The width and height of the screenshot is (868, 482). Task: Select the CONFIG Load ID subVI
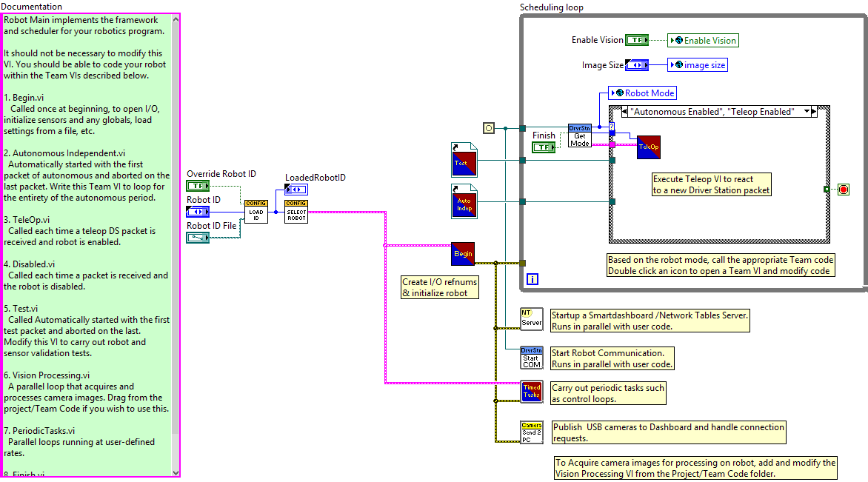(x=256, y=212)
